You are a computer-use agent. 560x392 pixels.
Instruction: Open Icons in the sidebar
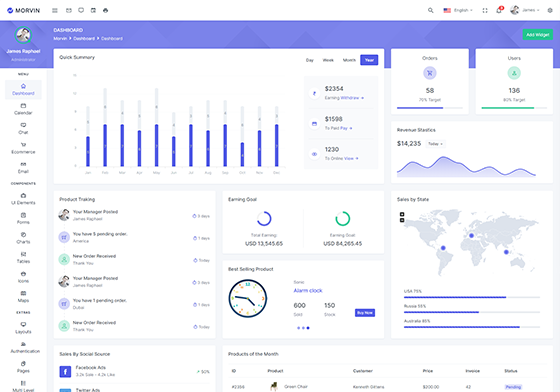click(x=23, y=277)
